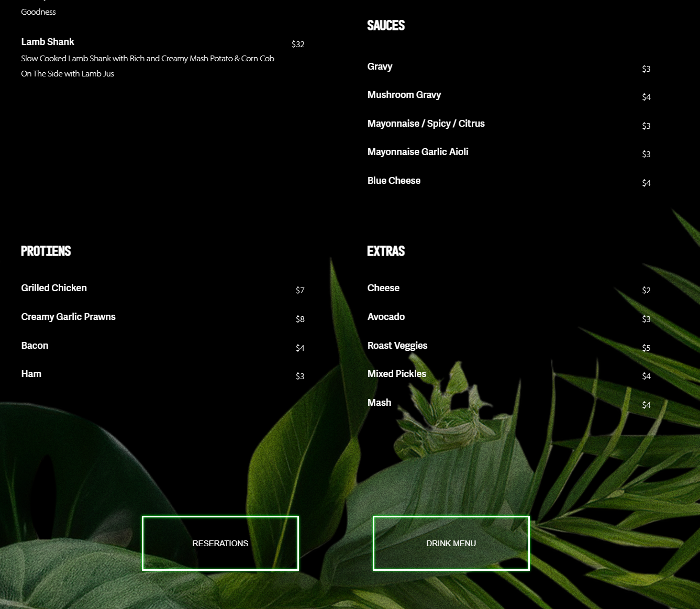Click the $3 price of Gravy
The width and height of the screenshot is (700, 609).
coord(646,69)
